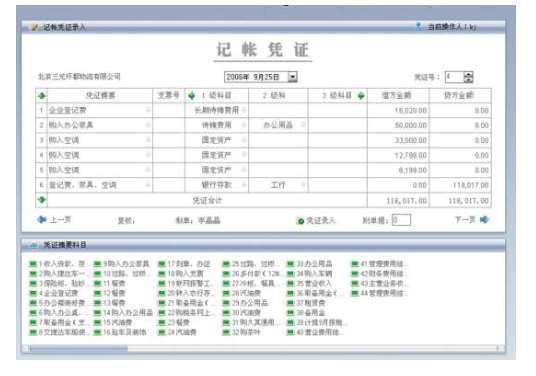Select list item 18 购入支票
This screenshot has width=536, height=376.
click(185, 273)
